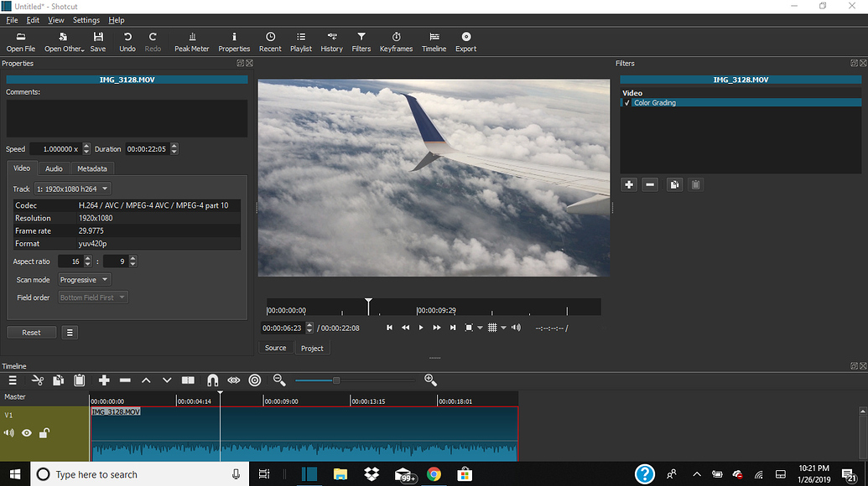Click the Speed value field
The width and height of the screenshot is (868, 486).
pos(56,148)
